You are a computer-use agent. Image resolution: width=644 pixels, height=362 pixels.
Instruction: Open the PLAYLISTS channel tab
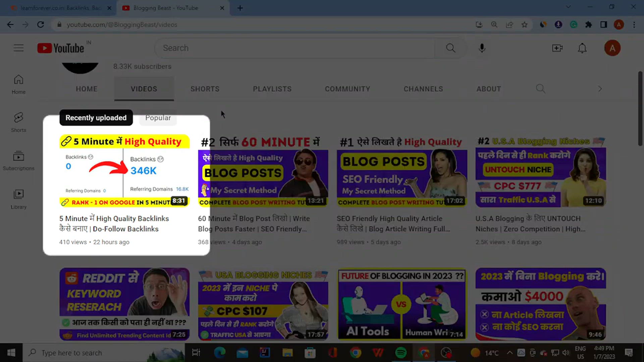(272, 89)
